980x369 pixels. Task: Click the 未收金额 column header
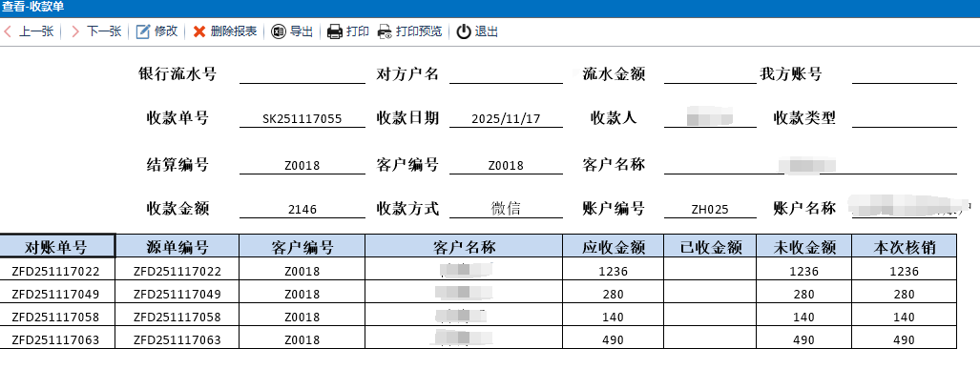pyautogui.click(x=803, y=246)
